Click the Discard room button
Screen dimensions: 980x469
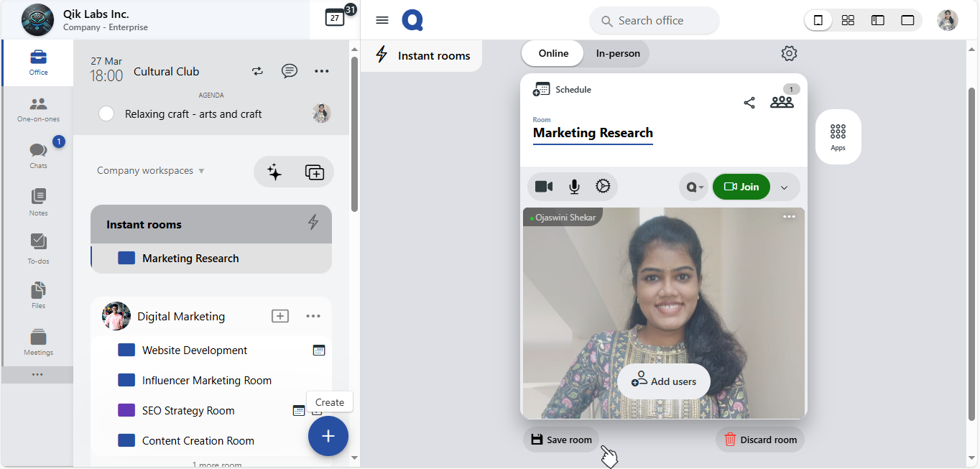(x=760, y=440)
